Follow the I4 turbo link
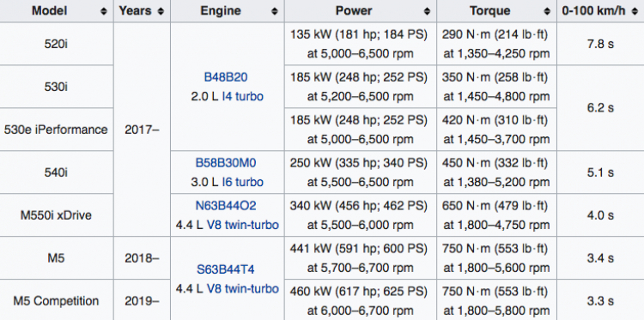Image resolution: width=644 pixels, height=320 pixels. click(x=242, y=96)
